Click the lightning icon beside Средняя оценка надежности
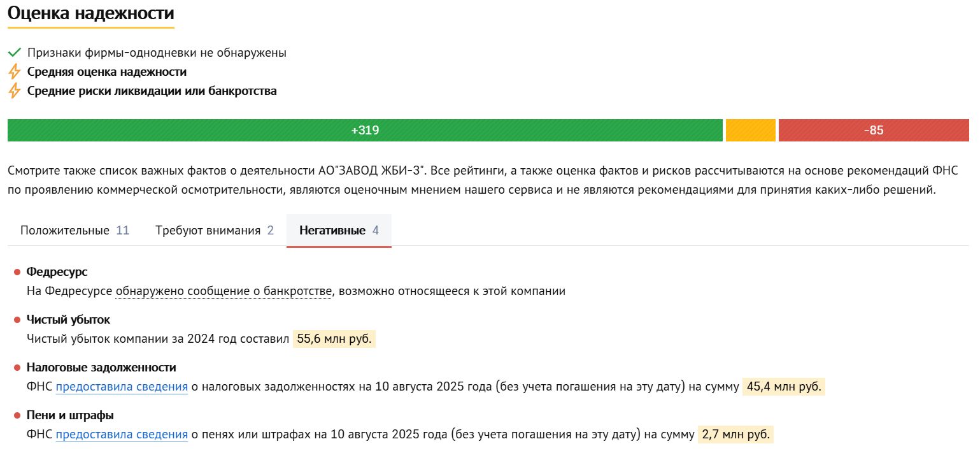Viewport: 980px width, 453px height. coord(14,71)
